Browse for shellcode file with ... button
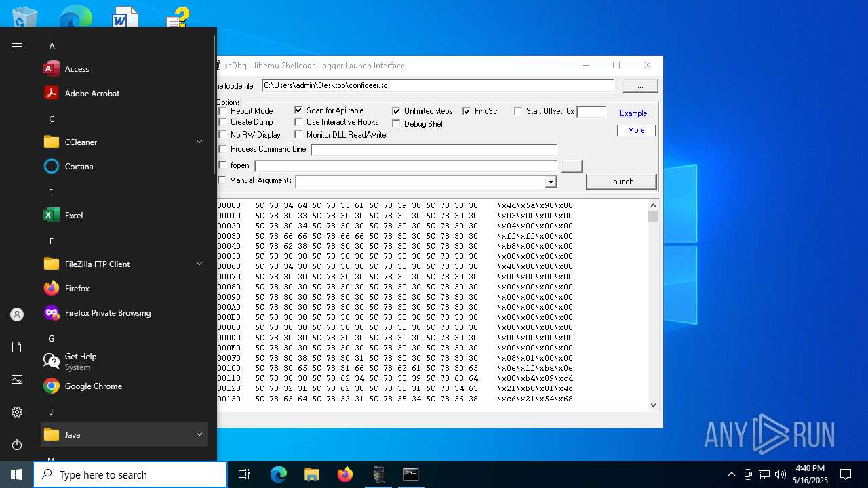The height and width of the screenshot is (488, 868). 640,85
